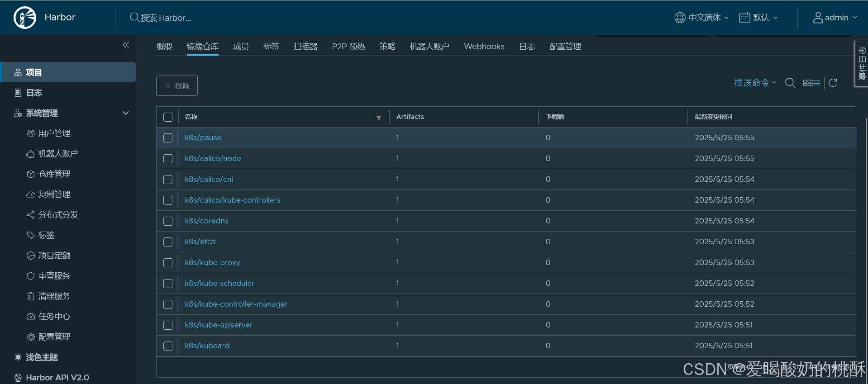Open the admin user menu

(835, 18)
